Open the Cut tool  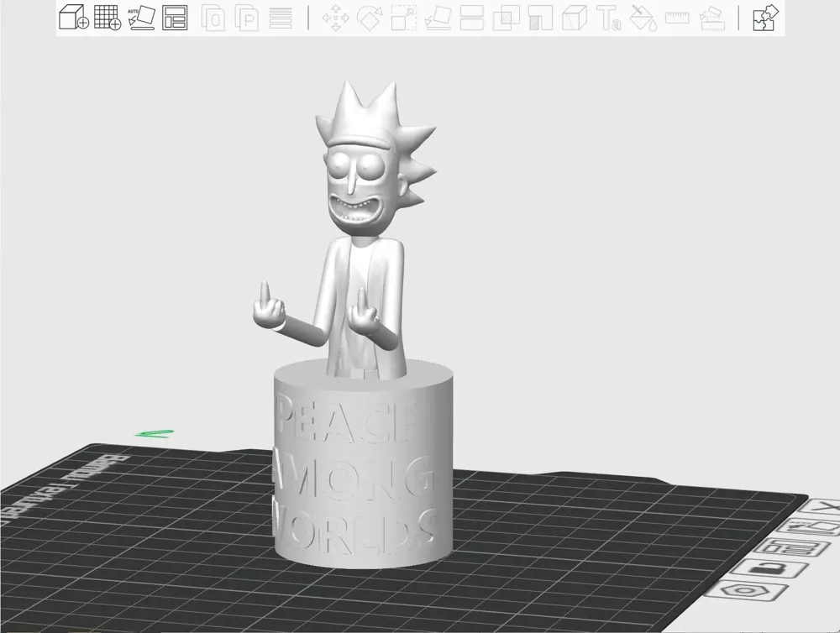pyautogui.click(x=471, y=18)
